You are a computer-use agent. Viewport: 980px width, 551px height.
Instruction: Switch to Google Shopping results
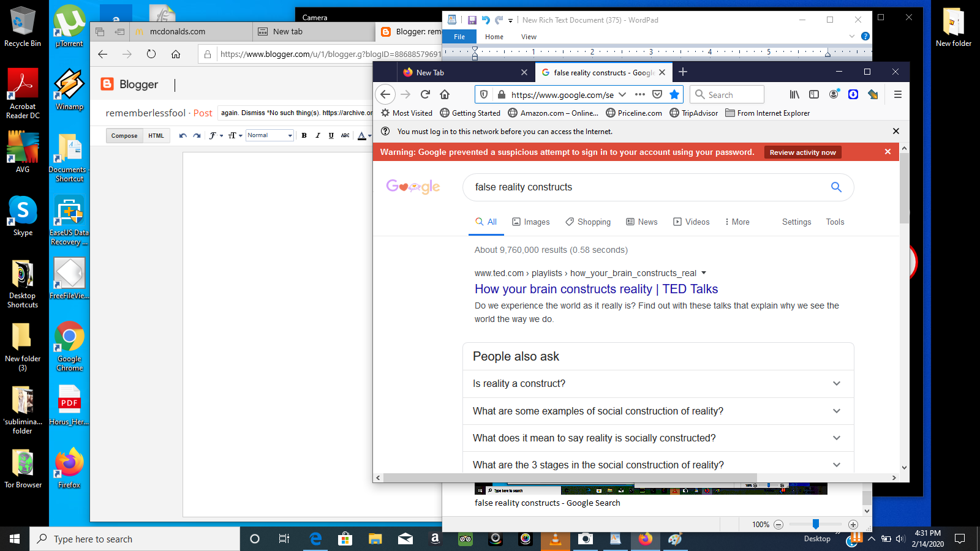[x=588, y=222]
